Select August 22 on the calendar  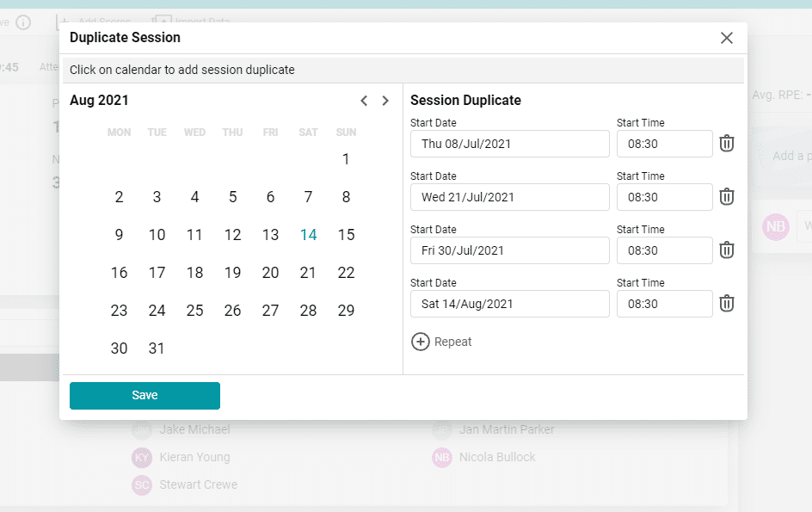(x=346, y=273)
